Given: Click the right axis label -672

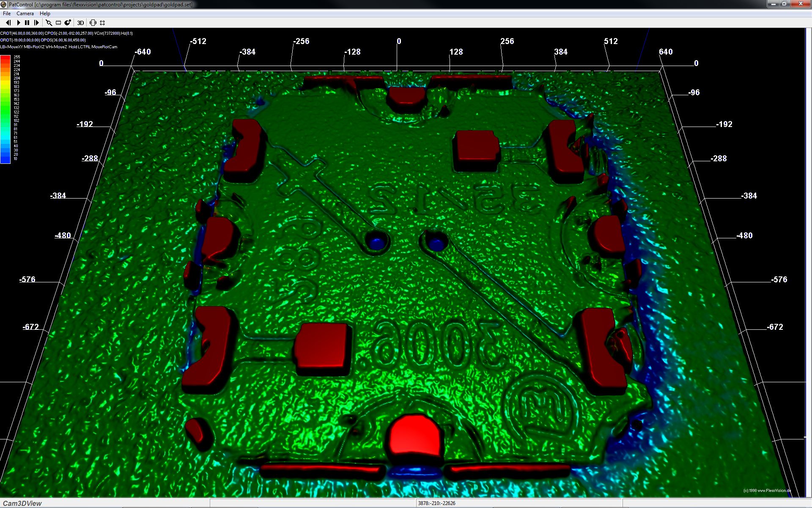Looking at the screenshot, I should (775, 327).
